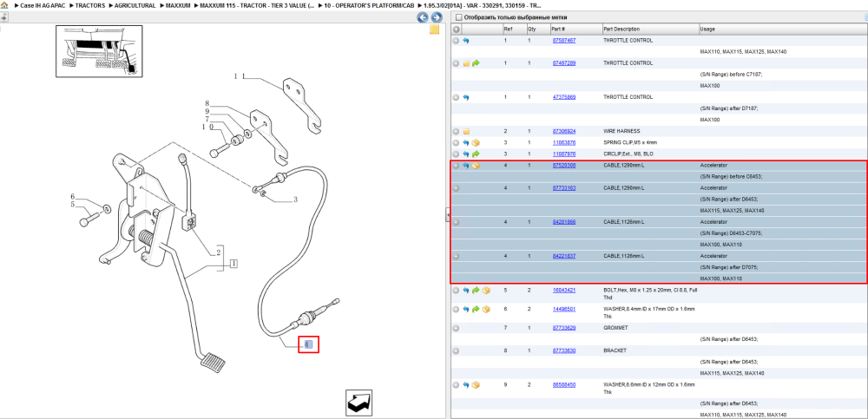Click box icon for SPRING CLIP row
The height and width of the screenshot is (419, 868).
(x=476, y=143)
